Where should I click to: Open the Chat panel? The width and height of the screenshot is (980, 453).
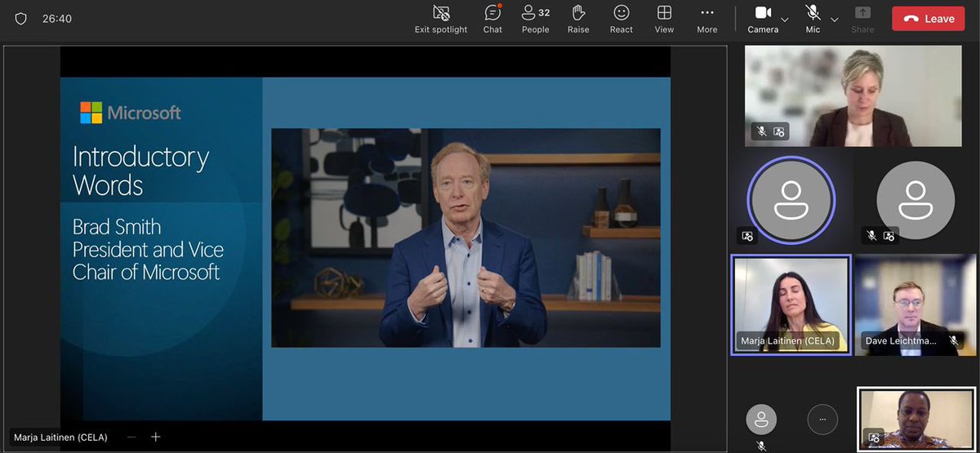492,19
